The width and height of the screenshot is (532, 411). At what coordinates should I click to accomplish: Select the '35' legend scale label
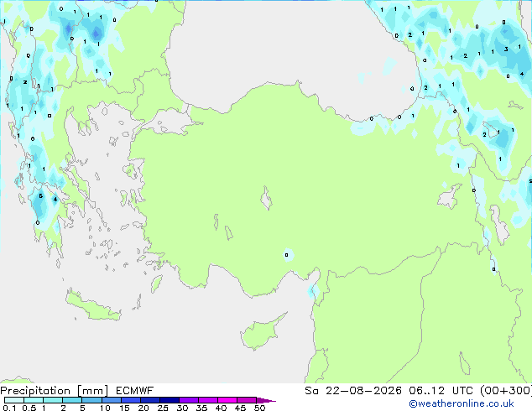point(201,408)
